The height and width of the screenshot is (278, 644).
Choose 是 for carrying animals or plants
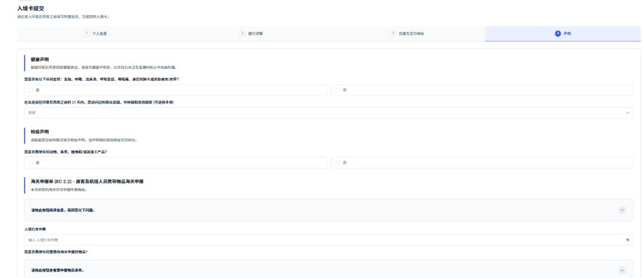[32, 163]
